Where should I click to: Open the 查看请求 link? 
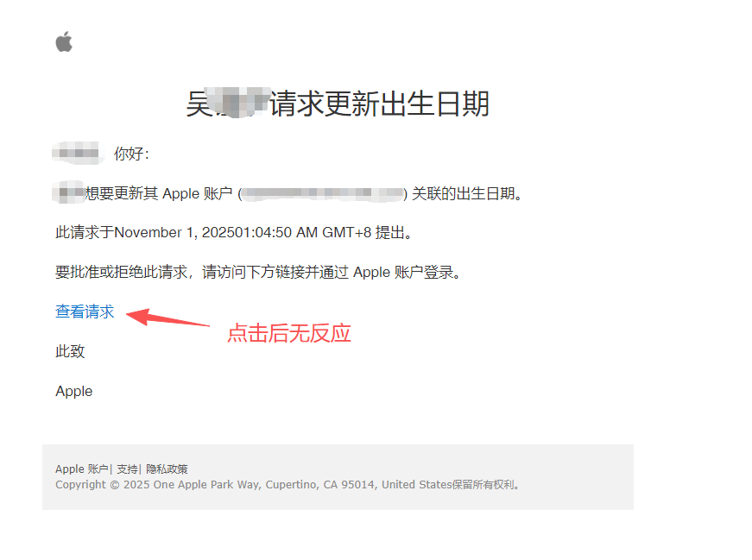[85, 311]
